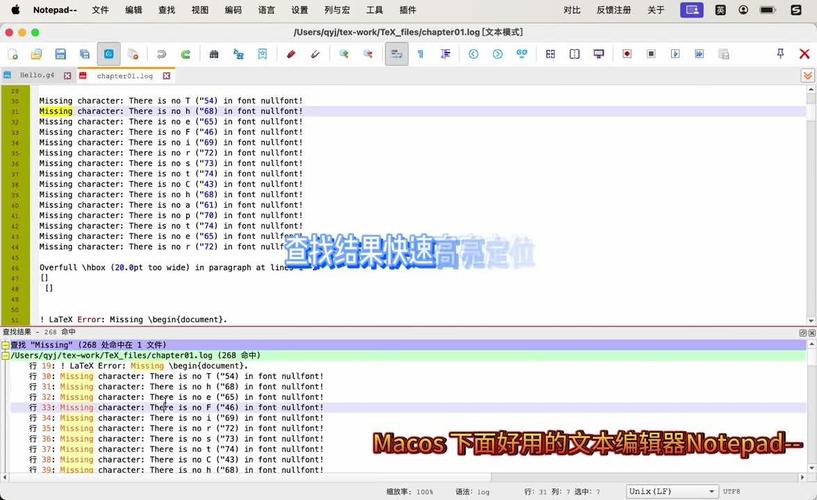Click the monitor-shaped toolbar icon
This screenshot has height=500, width=817.
599,54
